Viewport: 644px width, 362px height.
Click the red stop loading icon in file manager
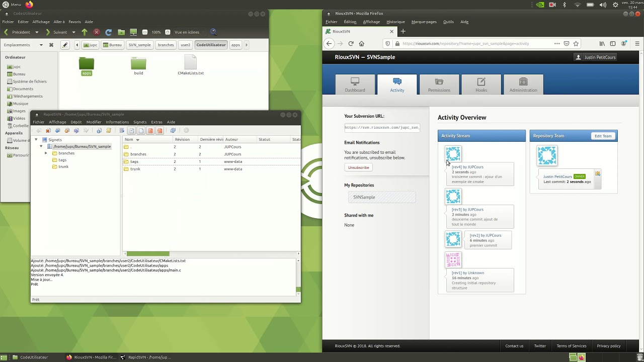97,32
